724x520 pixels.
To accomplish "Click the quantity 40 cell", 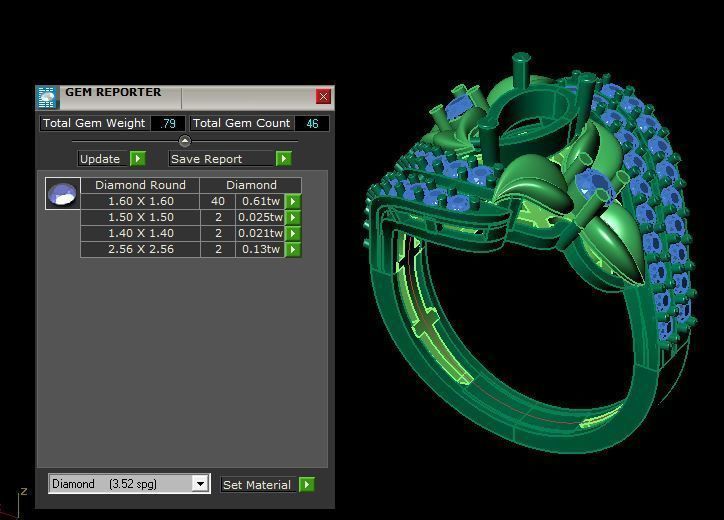I will pyautogui.click(x=218, y=201).
